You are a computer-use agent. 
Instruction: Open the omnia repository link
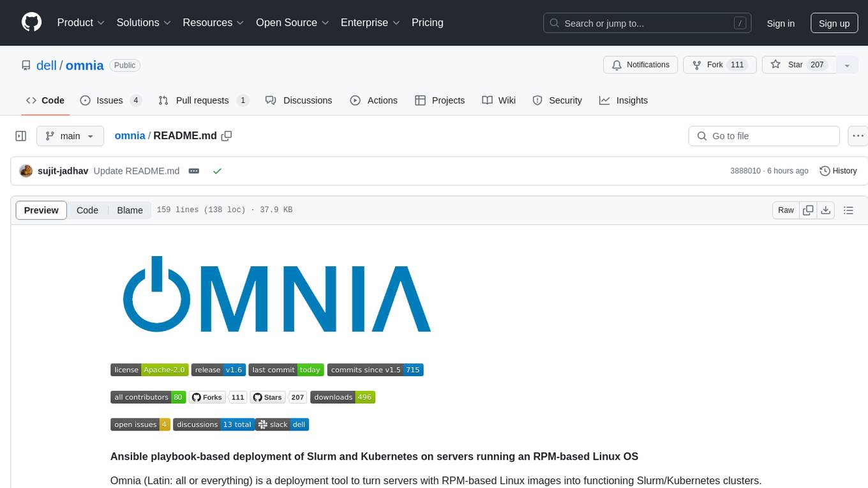pyautogui.click(x=84, y=65)
